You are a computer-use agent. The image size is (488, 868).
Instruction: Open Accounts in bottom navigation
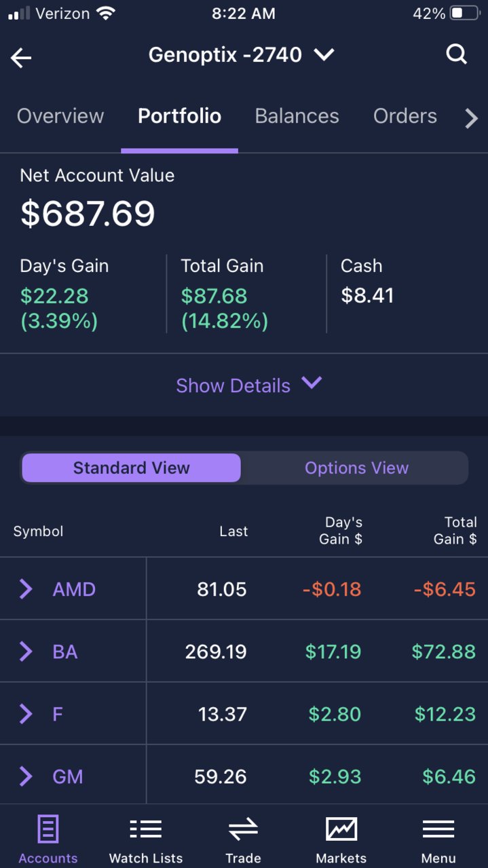(x=48, y=839)
